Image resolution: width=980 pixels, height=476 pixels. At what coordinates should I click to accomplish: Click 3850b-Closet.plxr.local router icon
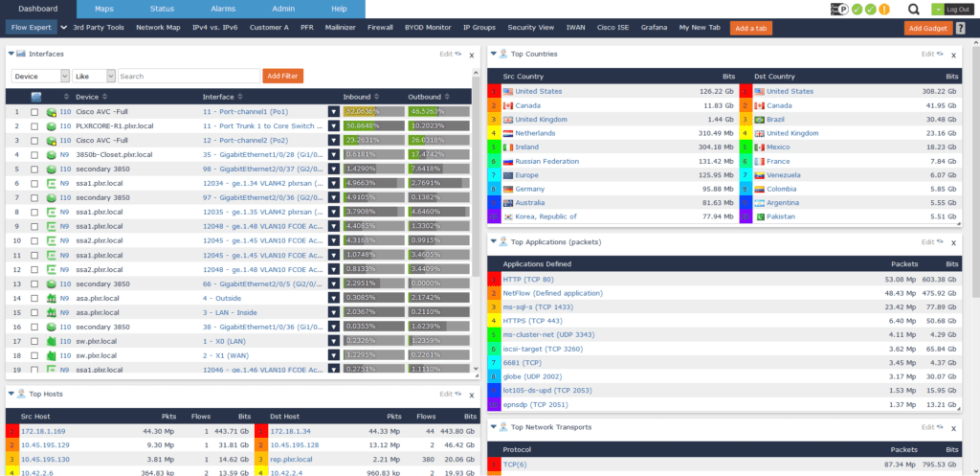coord(52,154)
